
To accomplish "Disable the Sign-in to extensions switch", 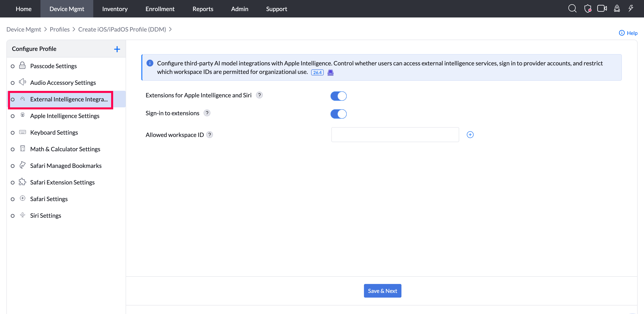I will 338,114.
